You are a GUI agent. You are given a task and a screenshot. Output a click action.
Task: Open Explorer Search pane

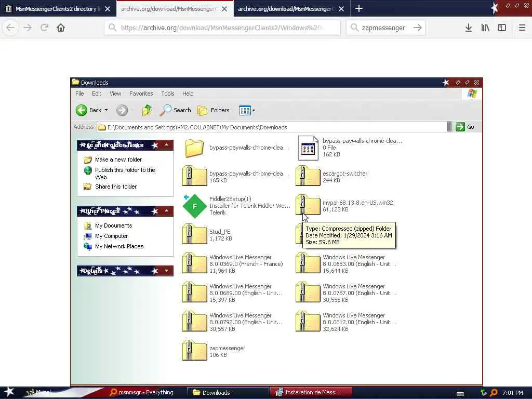click(x=175, y=110)
